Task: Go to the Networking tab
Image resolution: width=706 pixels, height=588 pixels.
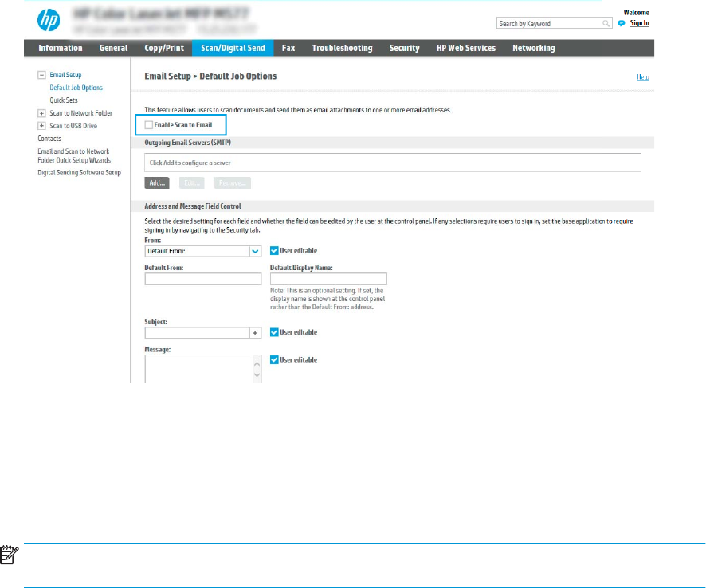Action: tap(533, 48)
